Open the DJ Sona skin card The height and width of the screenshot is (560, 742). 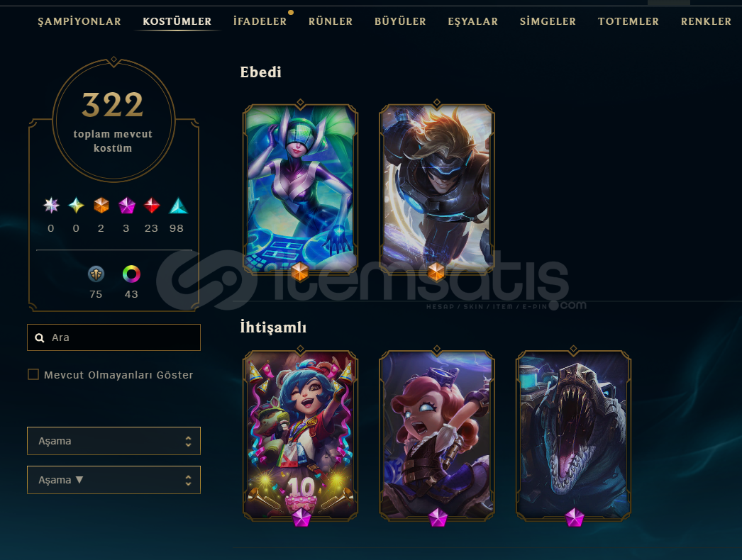click(x=300, y=188)
